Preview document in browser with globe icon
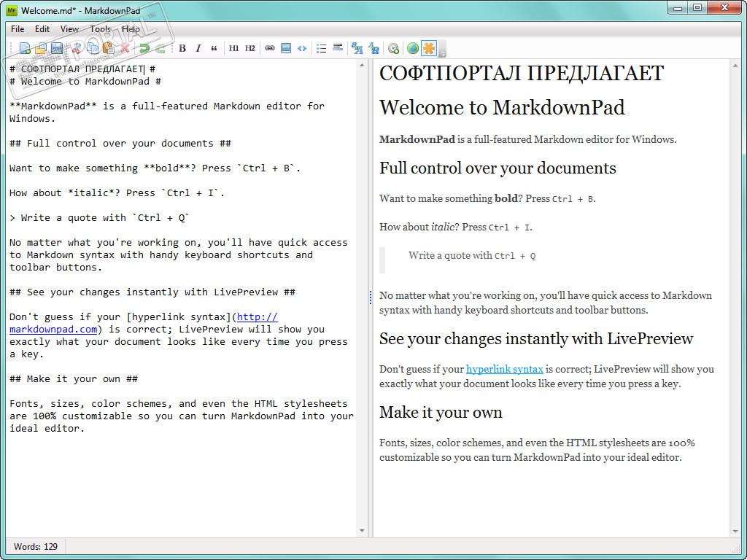The width and height of the screenshot is (747, 560). click(x=413, y=48)
